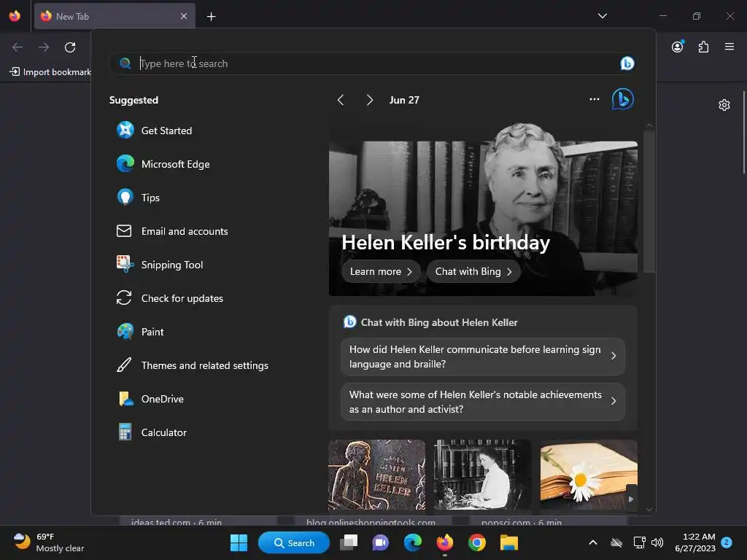Image resolution: width=747 pixels, height=560 pixels.
Task: Open the Tips app suggestion
Action: [x=138, y=198]
